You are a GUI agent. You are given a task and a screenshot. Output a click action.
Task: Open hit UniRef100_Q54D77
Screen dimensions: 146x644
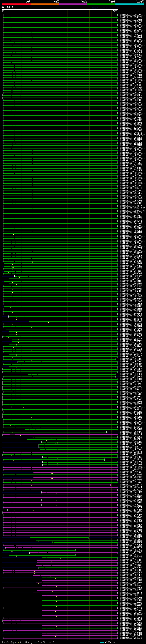pos(131,18)
